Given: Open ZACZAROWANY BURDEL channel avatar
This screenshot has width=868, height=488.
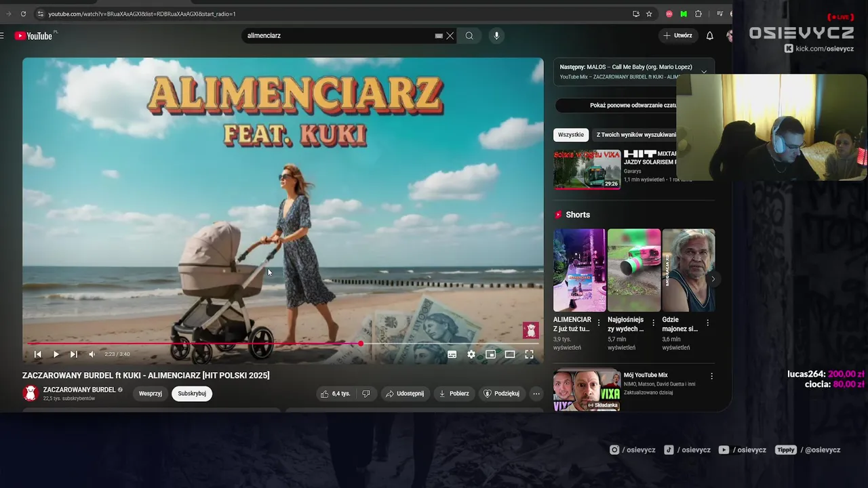Looking at the screenshot, I should (x=30, y=393).
